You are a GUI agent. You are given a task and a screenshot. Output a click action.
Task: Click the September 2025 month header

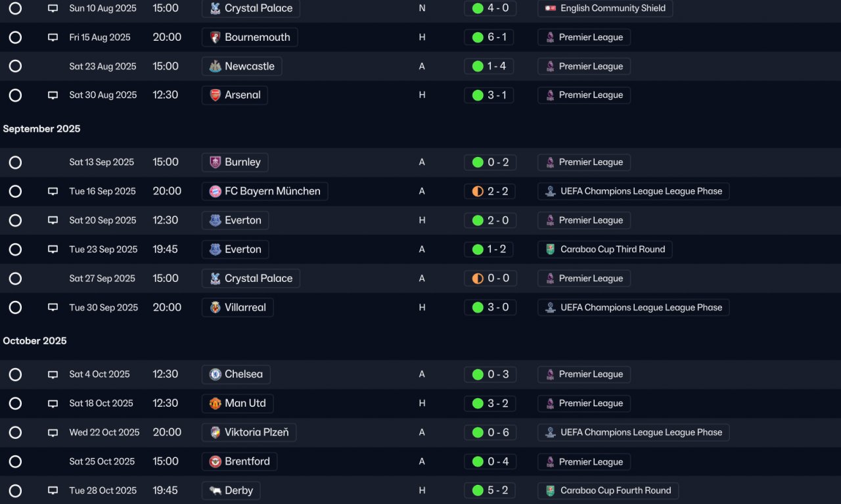[41, 129]
